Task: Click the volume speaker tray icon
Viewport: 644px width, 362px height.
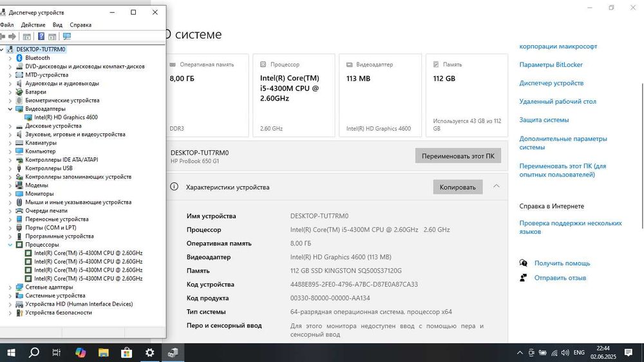Action: pyautogui.click(x=565, y=352)
